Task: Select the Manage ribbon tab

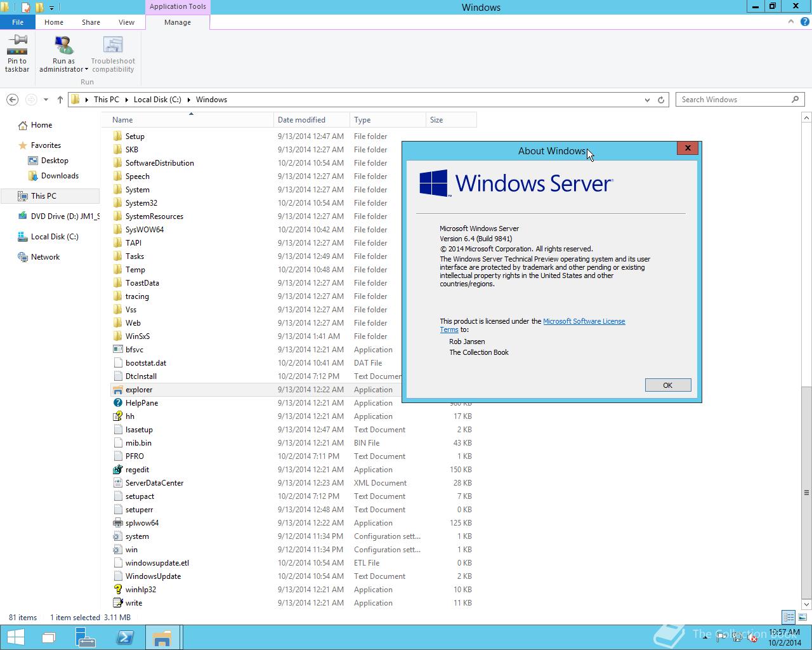Action: 178,22
